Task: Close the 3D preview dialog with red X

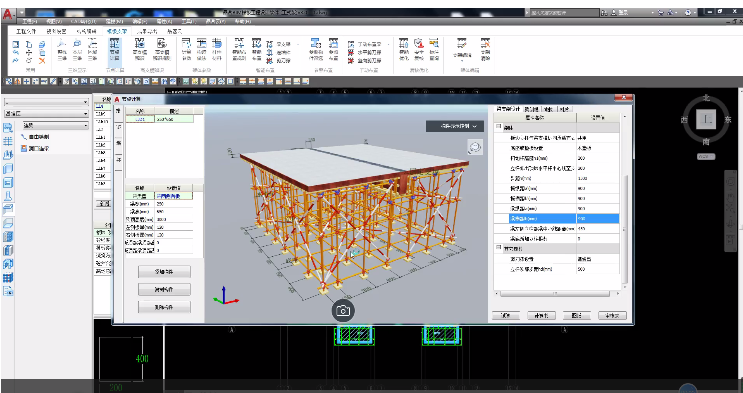Action: pyautogui.click(x=624, y=99)
